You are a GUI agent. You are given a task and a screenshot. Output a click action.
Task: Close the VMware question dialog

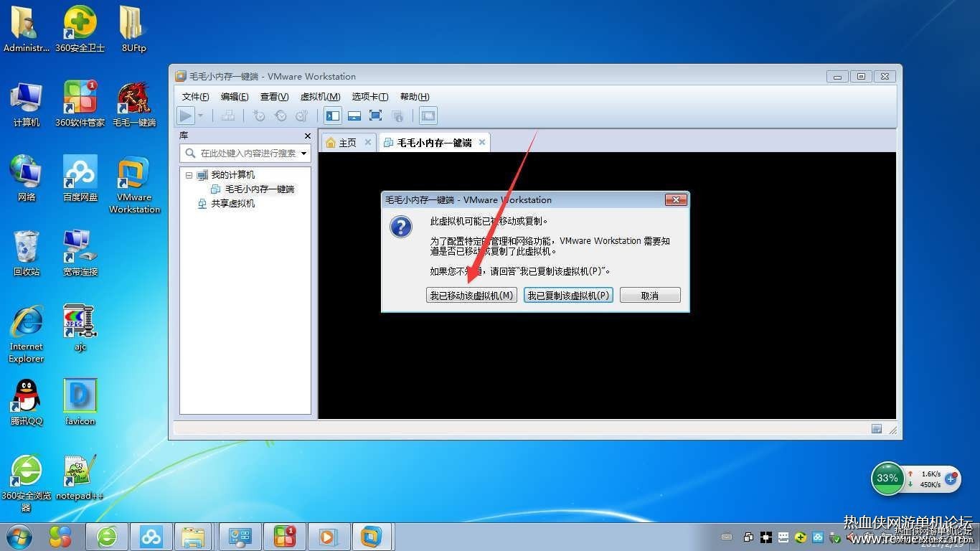coord(676,199)
